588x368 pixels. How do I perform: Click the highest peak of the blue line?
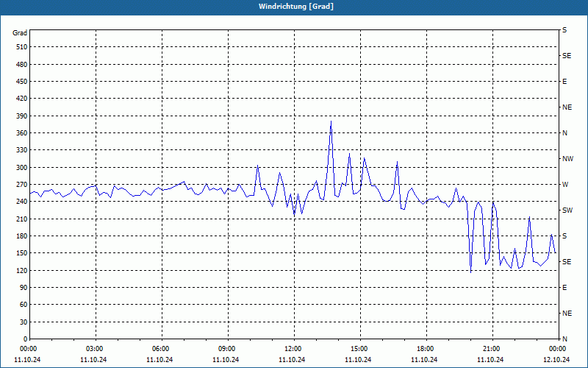[331, 121]
